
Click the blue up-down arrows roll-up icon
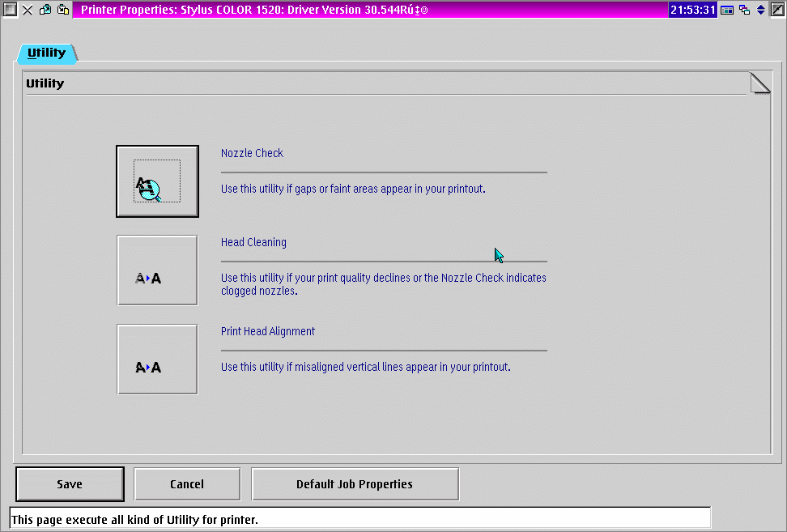coord(761,10)
